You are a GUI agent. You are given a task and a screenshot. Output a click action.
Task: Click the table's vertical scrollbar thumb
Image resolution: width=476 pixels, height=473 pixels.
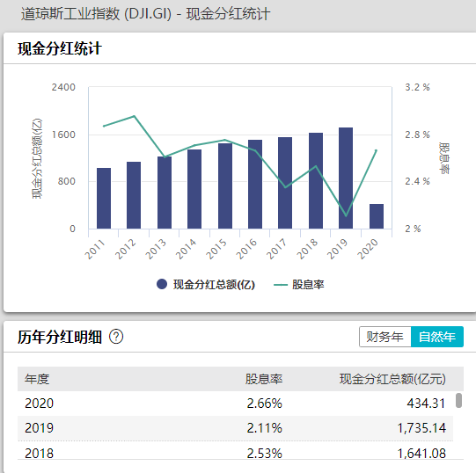tap(458, 401)
